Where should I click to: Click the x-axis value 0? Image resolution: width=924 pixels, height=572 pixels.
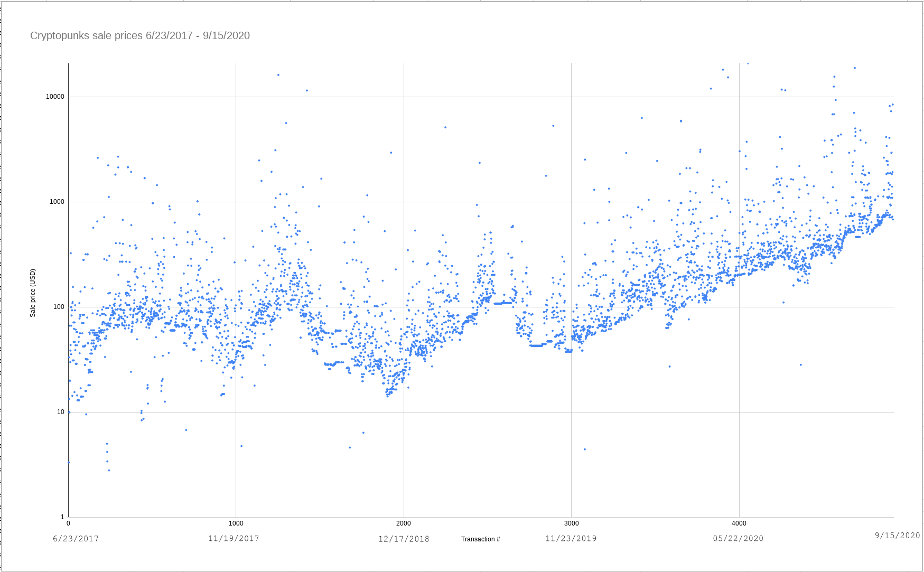click(x=68, y=523)
